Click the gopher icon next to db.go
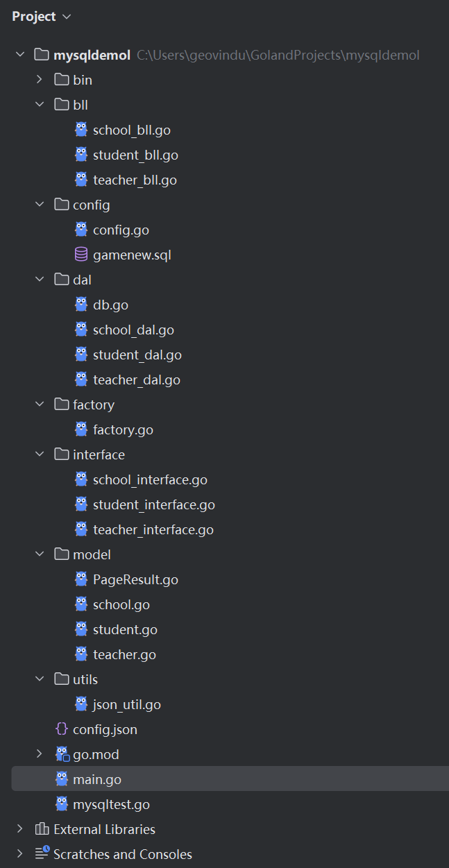449x868 pixels. [81, 305]
